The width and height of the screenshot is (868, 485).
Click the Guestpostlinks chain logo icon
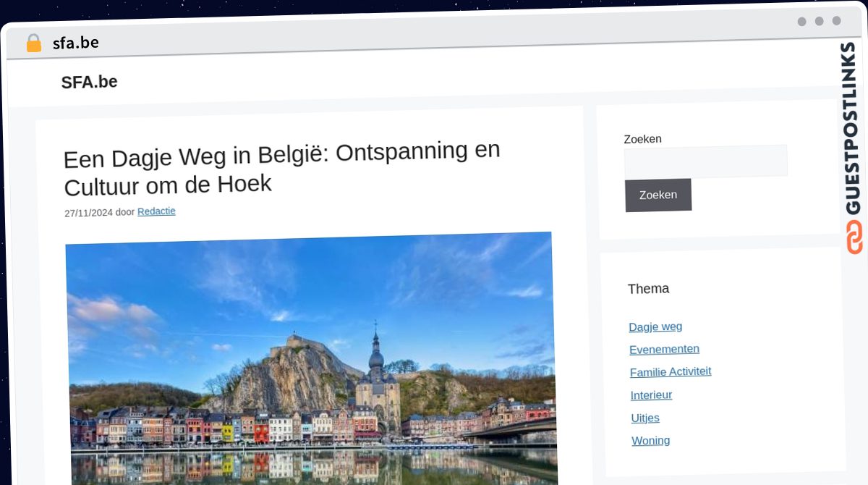click(x=854, y=237)
